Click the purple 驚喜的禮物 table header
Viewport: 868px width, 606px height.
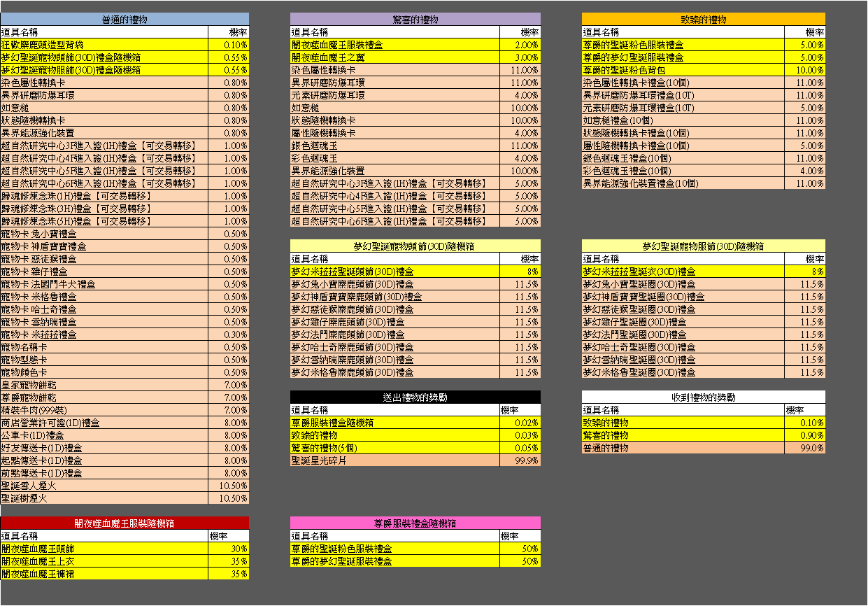click(415, 19)
